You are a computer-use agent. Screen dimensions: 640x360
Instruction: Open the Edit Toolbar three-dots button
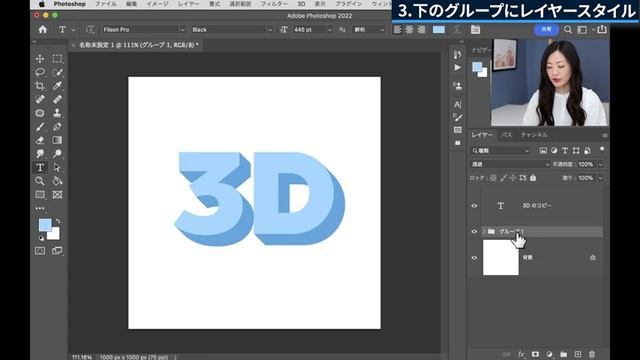click(x=40, y=208)
